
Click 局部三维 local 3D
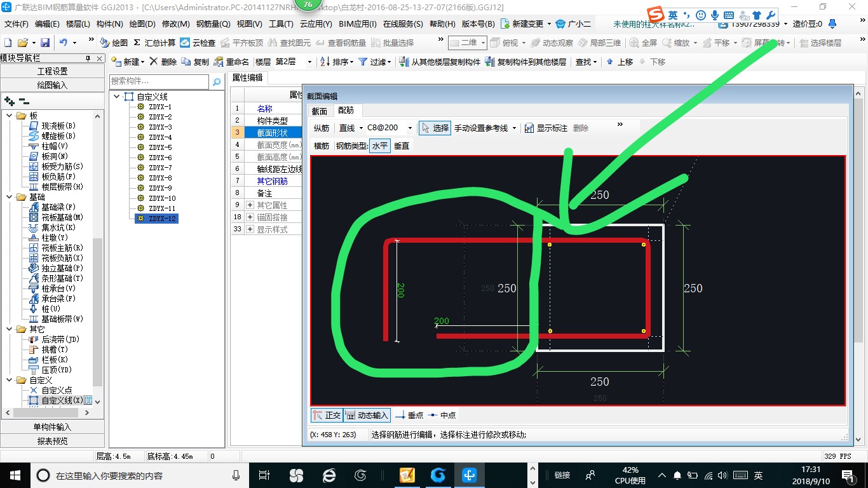(x=599, y=43)
